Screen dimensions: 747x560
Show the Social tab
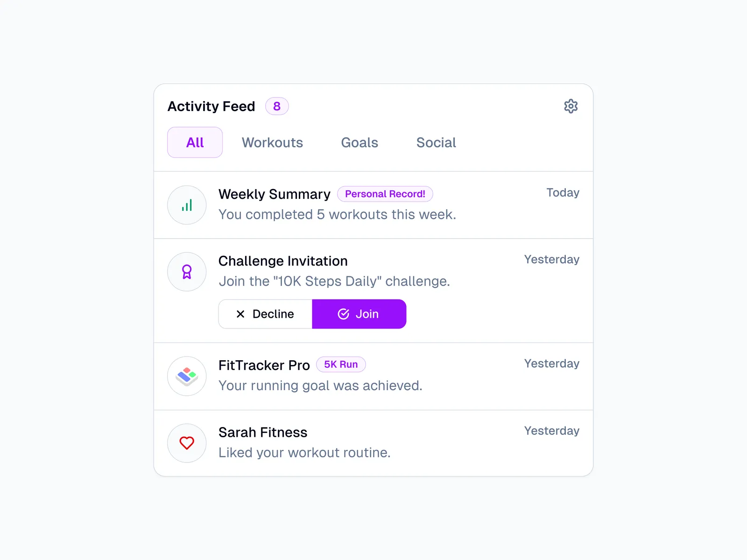tap(436, 142)
